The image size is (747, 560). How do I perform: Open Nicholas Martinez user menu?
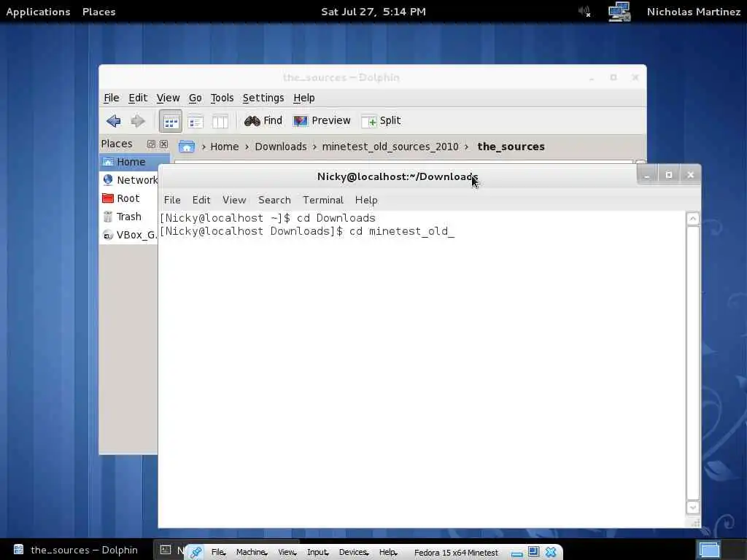tap(694, 12)
